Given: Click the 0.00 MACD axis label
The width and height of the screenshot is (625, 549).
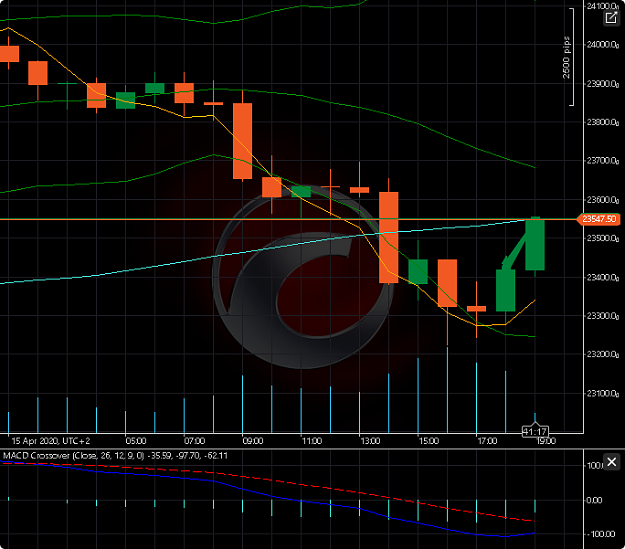Looking at the screenshot, I should 594,500.
